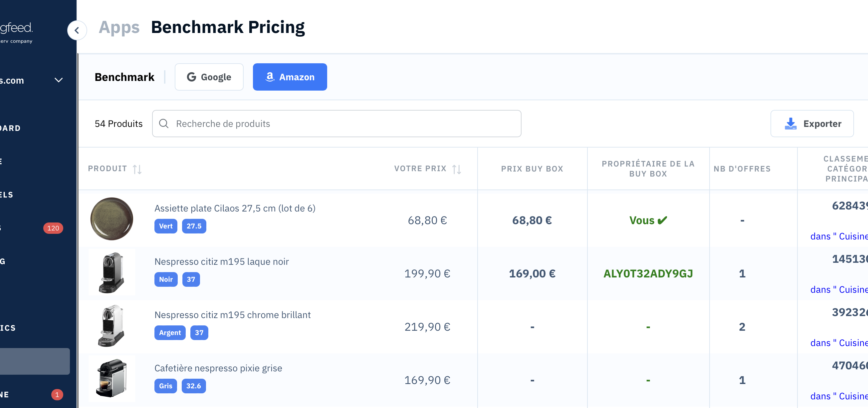Click the 169,90 € price cell
Image resolution: width=868 pixels, height=408 pixels.
(x=427, y=380)
